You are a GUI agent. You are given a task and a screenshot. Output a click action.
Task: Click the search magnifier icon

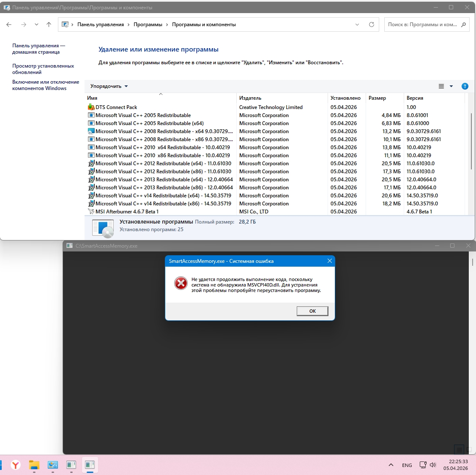point(463,25)
